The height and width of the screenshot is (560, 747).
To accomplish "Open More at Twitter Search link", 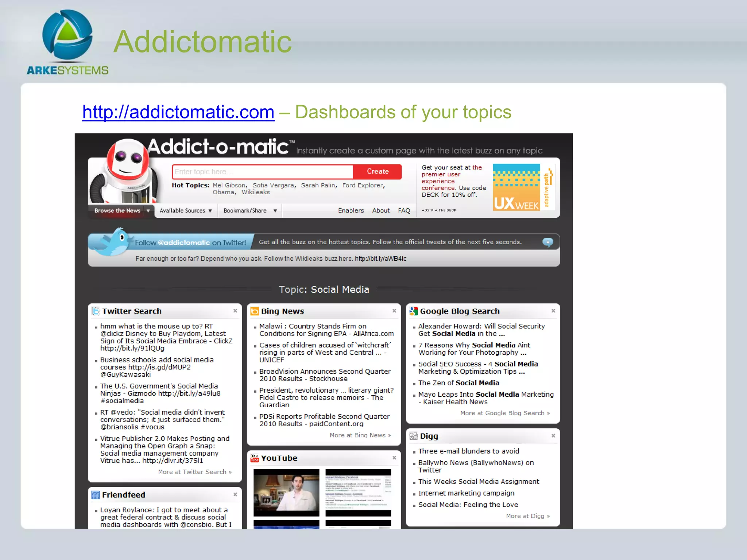I will click(x=195, y=472).
